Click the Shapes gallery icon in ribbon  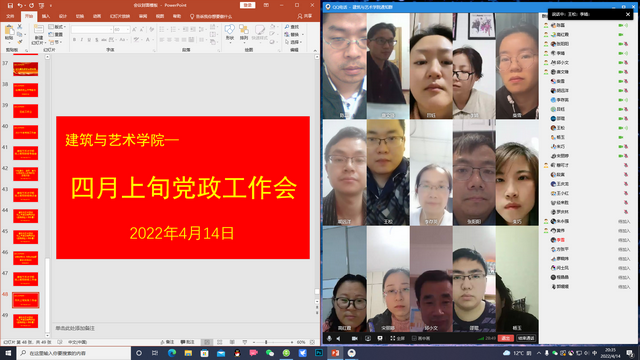pyautogui.click(x=229, y=32)
